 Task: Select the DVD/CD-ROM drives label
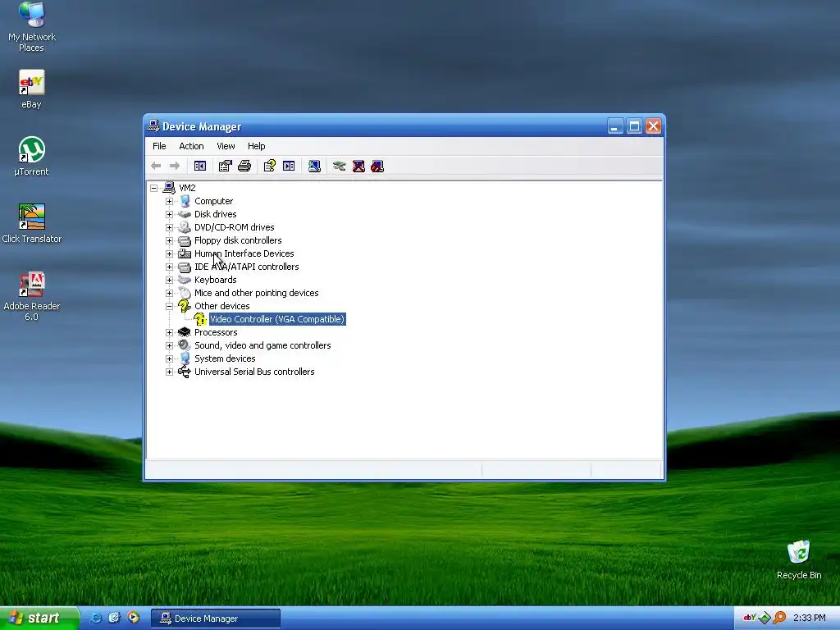point(234,227)
